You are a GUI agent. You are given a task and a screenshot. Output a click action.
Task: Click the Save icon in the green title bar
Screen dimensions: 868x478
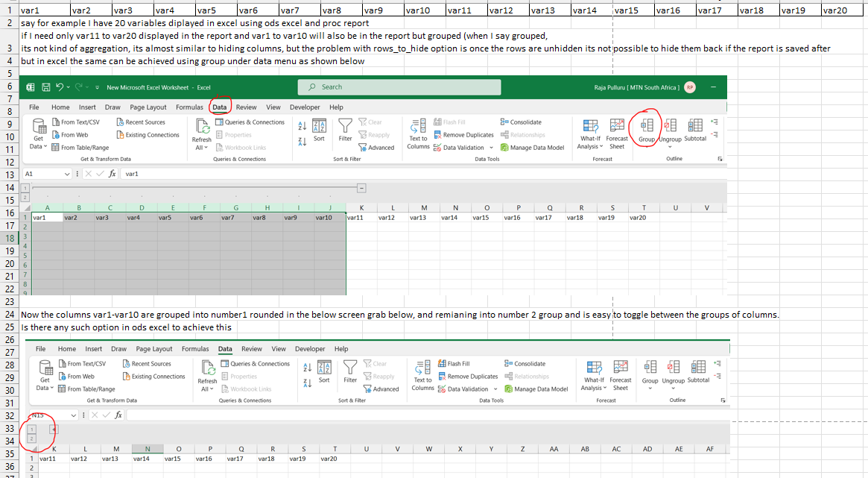[45, 87]
